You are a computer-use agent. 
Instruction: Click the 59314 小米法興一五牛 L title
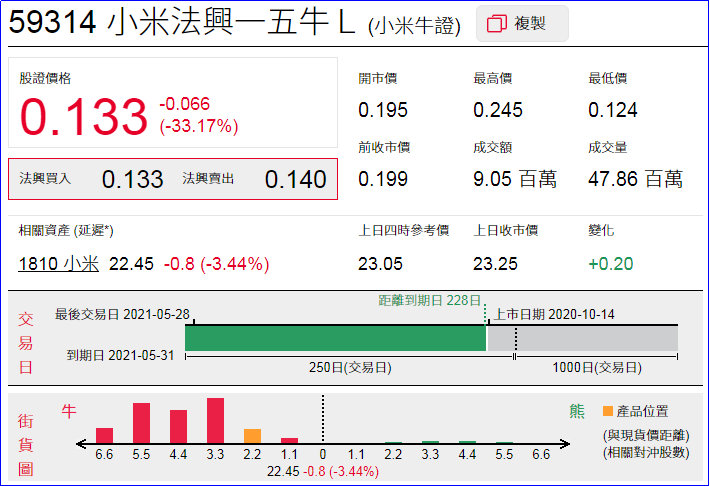click(182, 22)
